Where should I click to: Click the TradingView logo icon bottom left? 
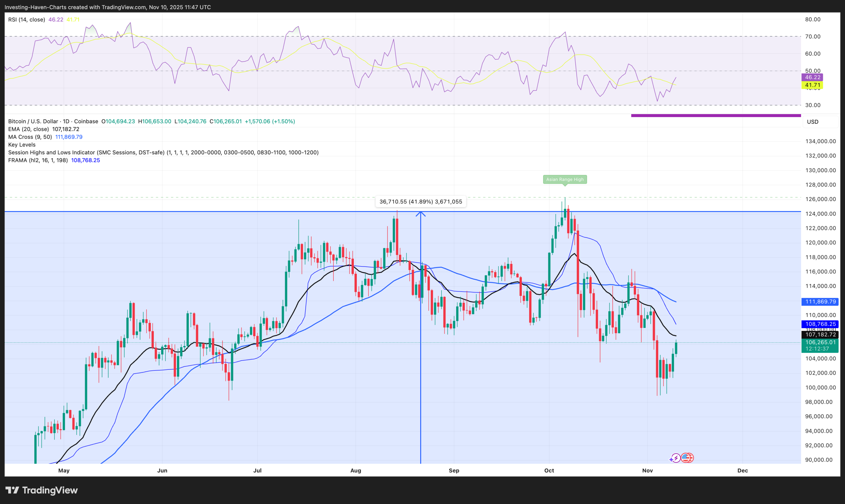13,490
